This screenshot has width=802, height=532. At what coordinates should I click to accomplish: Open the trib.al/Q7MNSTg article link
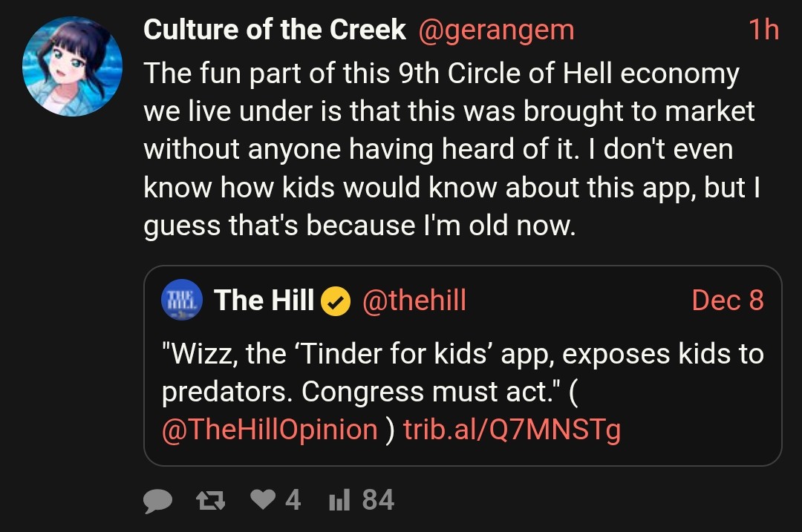pyautogui.click(x=512, y=430)
